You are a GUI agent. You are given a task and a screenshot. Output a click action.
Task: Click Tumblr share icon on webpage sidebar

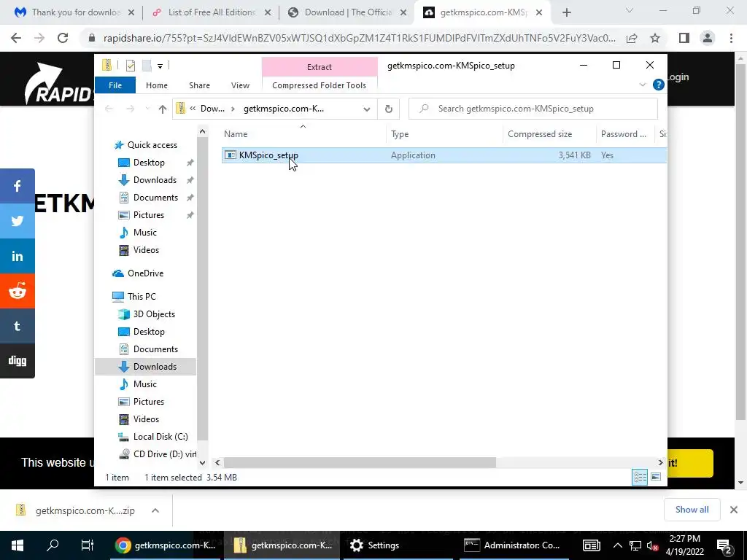(18, 326)
